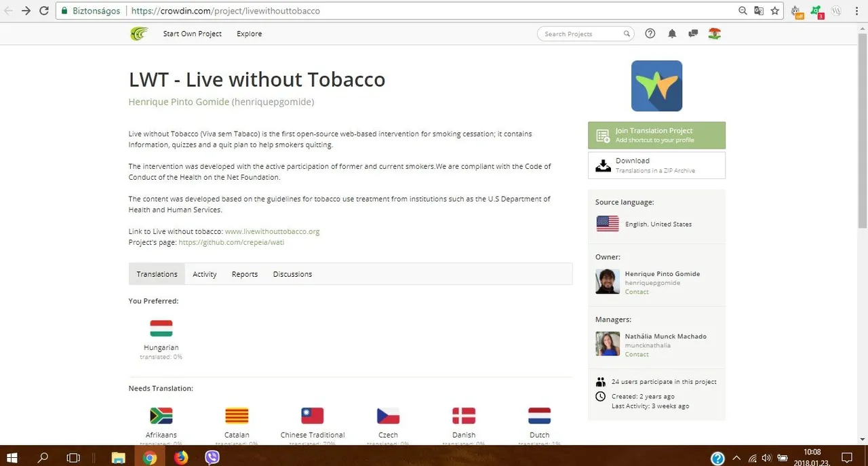The image size is (868, 466).
Task: Bookmark the page with star icon
Action: point(775,11)
